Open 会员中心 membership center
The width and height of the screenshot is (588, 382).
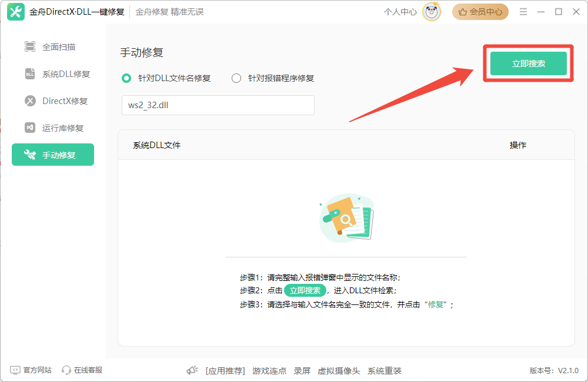click(x=480, y=12)
